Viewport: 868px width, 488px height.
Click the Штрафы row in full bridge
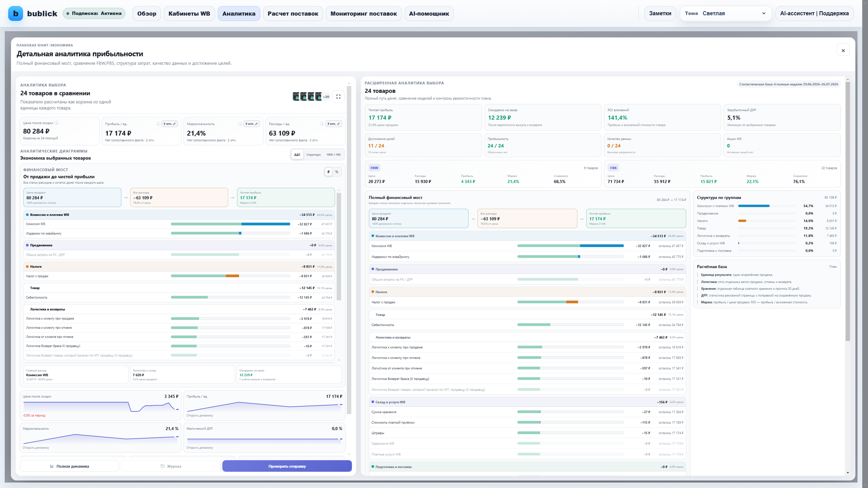tap(527, 433)
